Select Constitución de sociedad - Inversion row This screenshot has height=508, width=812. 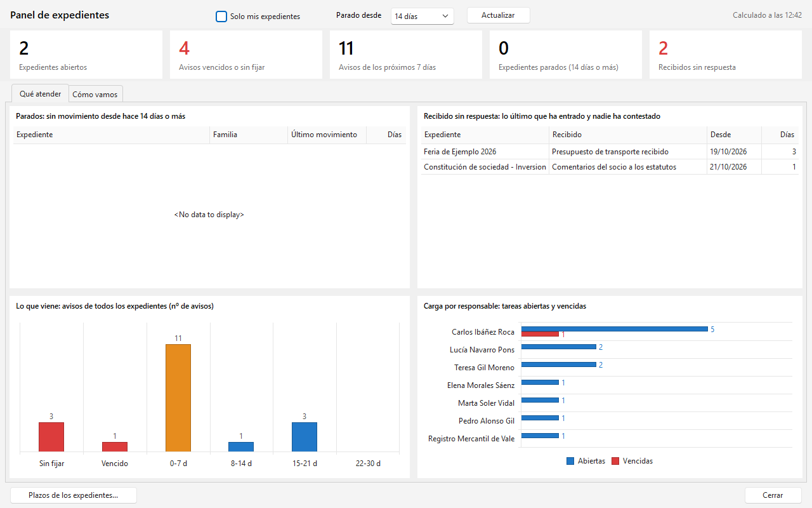point(610,167)
